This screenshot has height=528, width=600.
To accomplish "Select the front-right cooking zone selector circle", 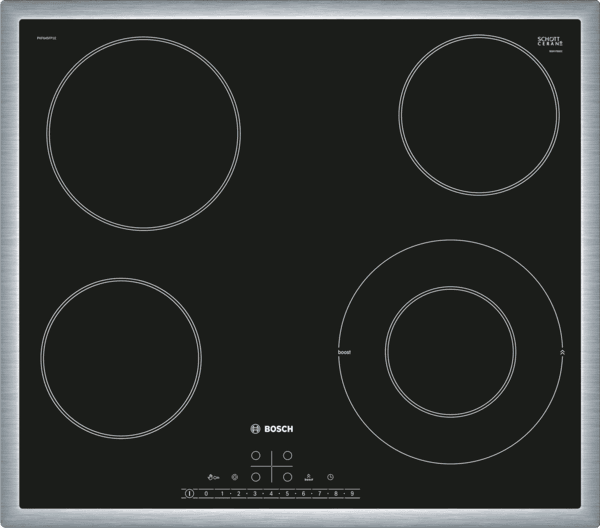I will pos(287,476).
